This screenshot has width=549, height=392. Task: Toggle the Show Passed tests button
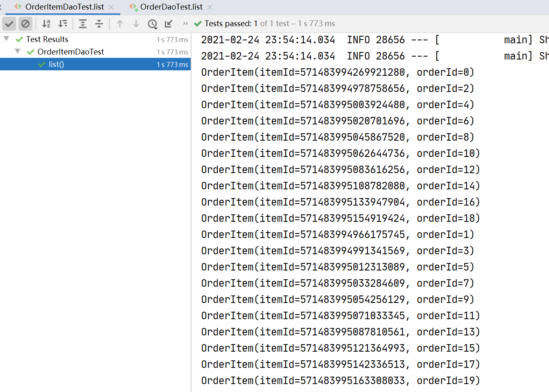click(9, 24)
